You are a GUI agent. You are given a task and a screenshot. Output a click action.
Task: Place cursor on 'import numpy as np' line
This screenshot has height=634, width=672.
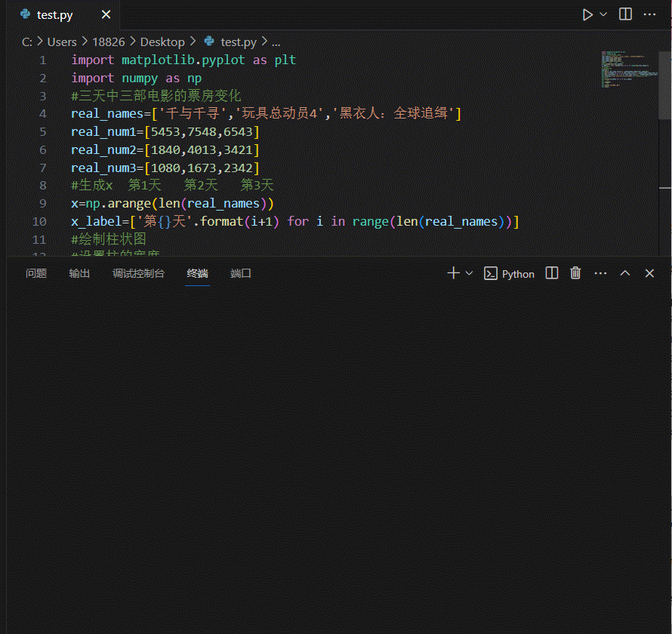pos(136,78)
